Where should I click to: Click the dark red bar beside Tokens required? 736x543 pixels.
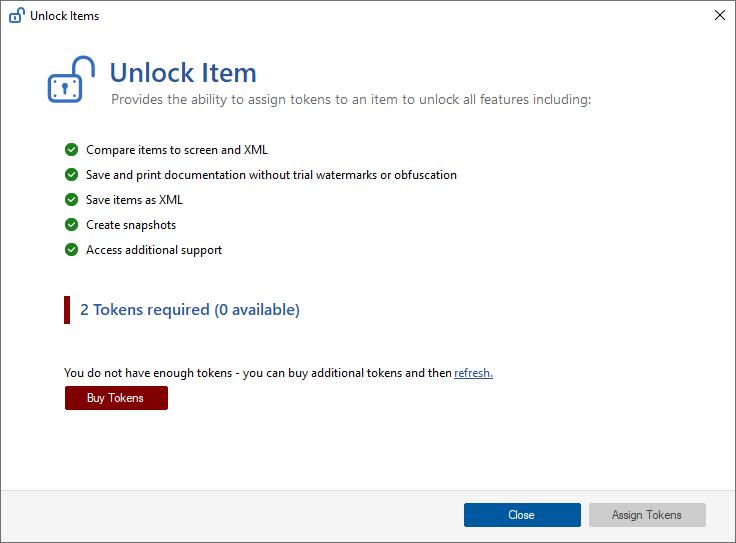(x=67, y=310)
